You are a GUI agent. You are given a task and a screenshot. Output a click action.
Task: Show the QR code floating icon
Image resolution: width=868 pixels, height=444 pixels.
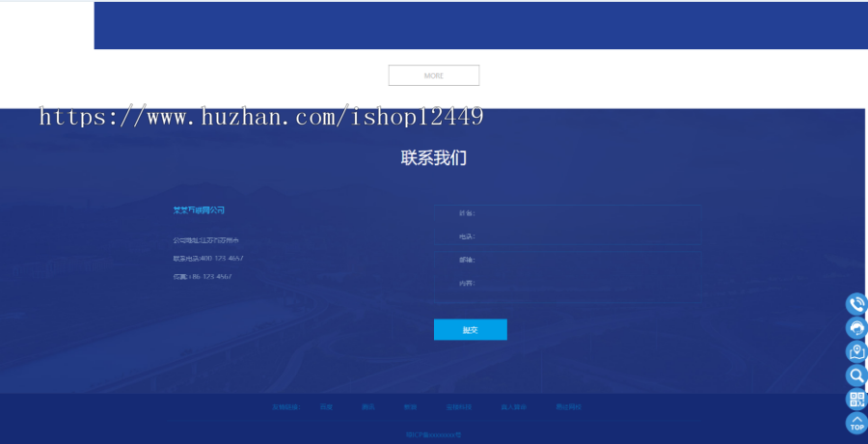(x=856, y=399)
